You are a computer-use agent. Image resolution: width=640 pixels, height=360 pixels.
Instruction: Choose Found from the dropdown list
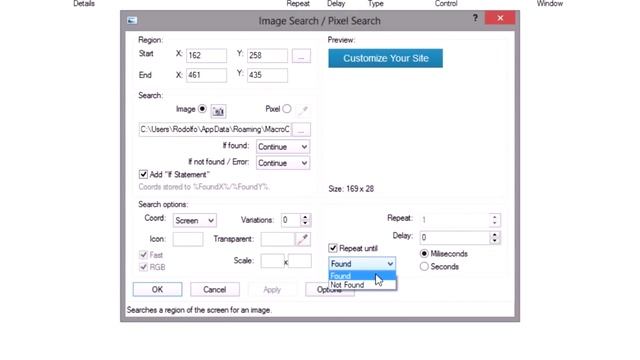(x=362, y=276)
